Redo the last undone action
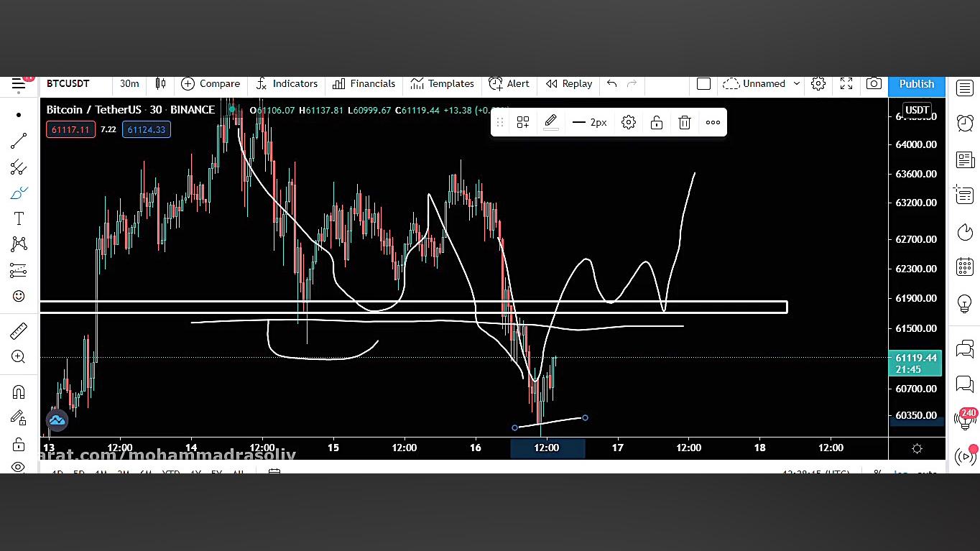This screenshot has width=980, height=551. pos(632,83)
